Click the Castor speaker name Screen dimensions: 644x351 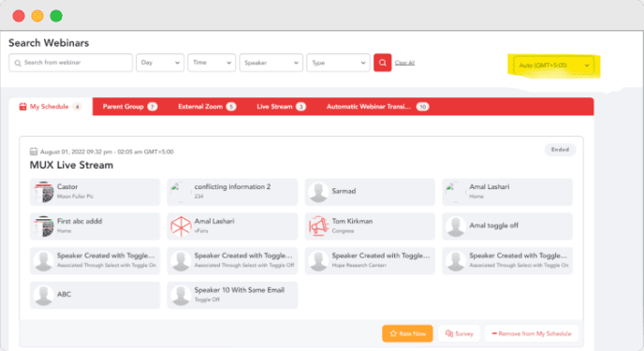click(x=67, y=187)
